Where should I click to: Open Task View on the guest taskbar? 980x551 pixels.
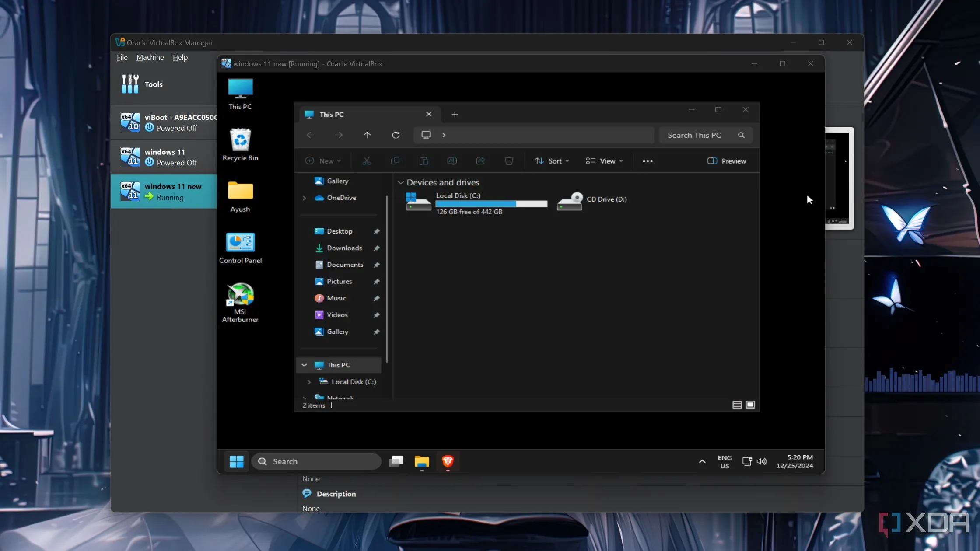[396, 461]
